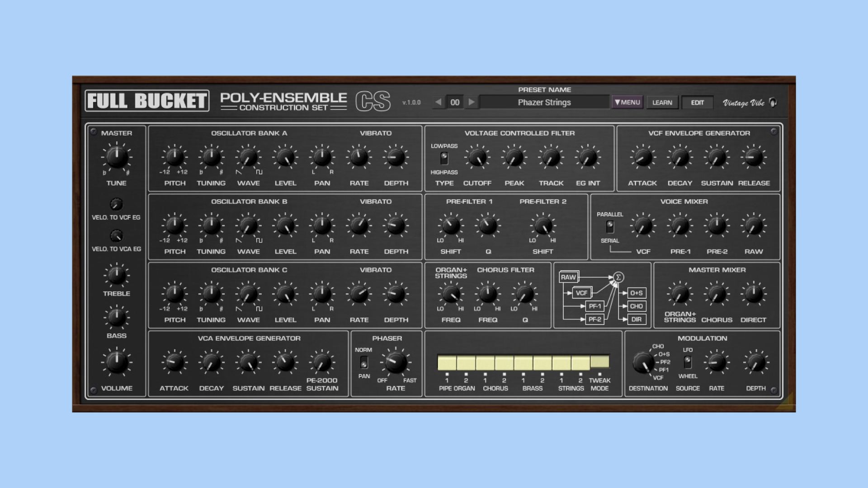Adjust the CUTOFF knob in the filter section
The image size is (868, 488).
(x=477, y=158)
